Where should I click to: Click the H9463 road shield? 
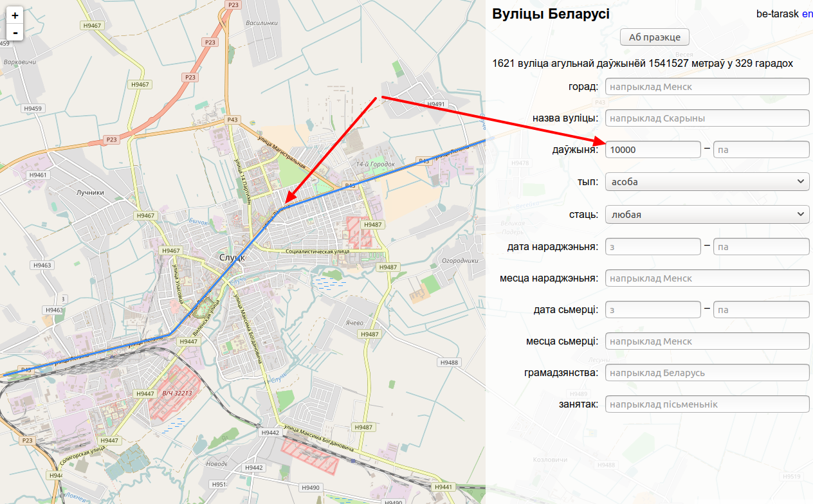point(42,265)
